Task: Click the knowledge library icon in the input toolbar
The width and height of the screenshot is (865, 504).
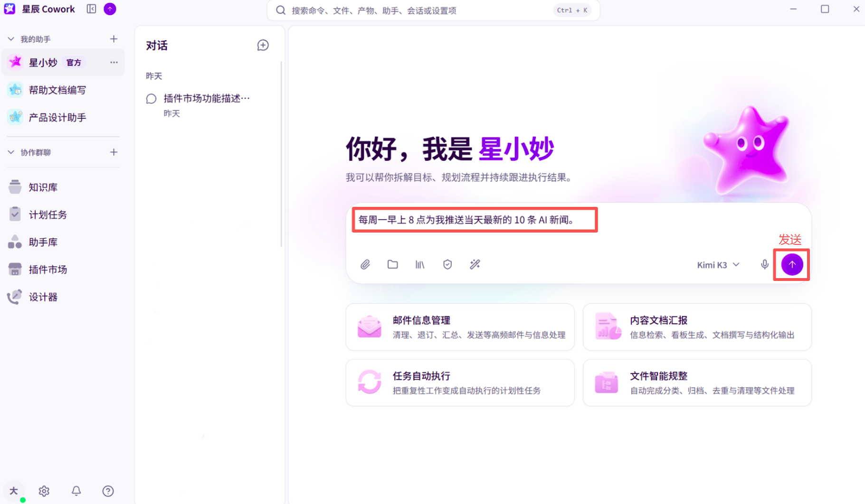Action: tap(420, 264)
